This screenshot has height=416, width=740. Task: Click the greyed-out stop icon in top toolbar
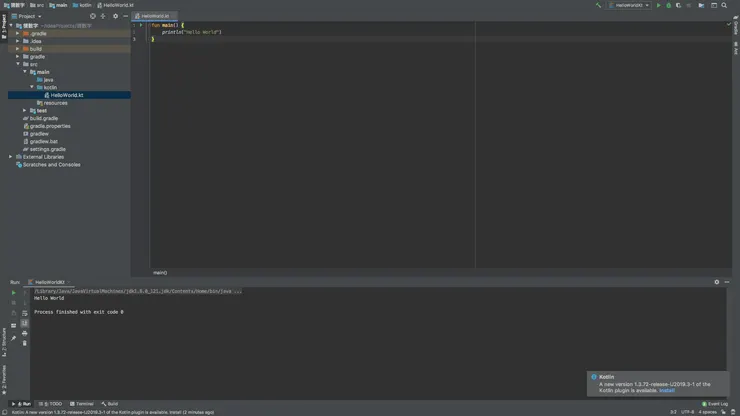(x=689, y=5)
